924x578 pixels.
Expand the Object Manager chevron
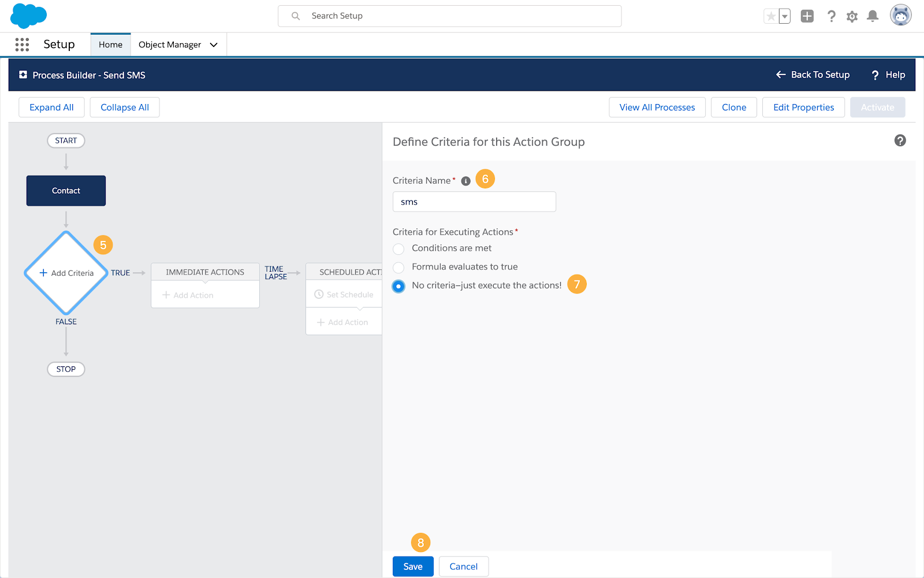[x=214, y=45]
